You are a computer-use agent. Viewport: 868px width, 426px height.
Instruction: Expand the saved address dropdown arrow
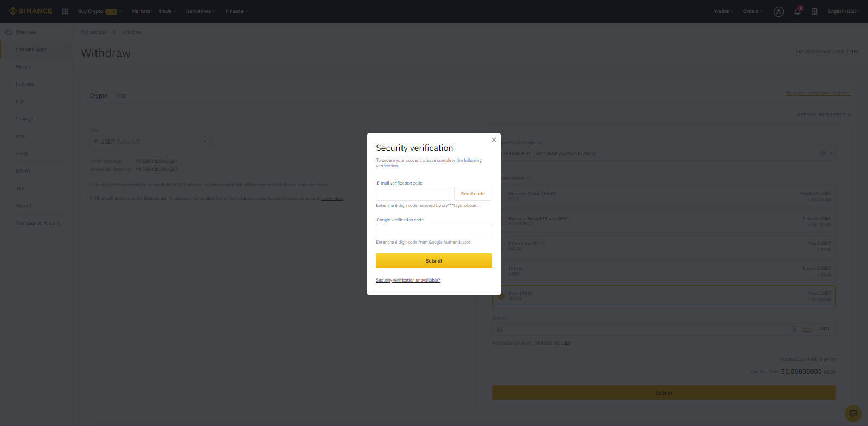point(831,154)
